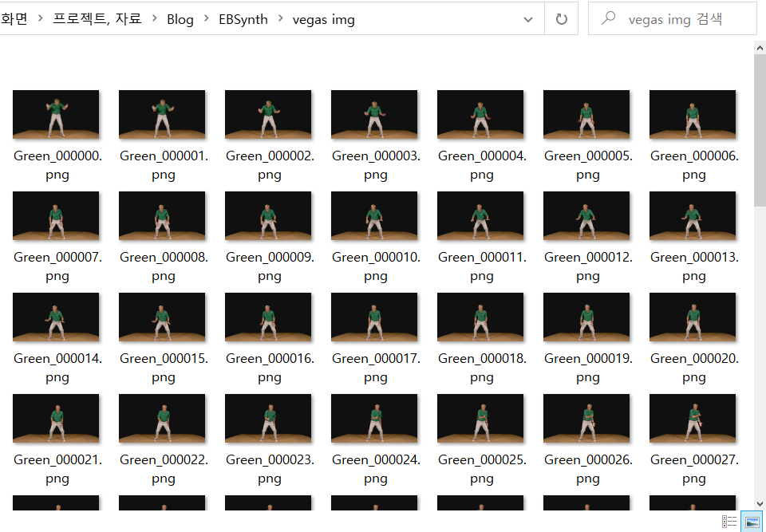Select the Green_000015.png thumbnail
The height and width of the screenshot is (532, 766).
tap(162, 317)
